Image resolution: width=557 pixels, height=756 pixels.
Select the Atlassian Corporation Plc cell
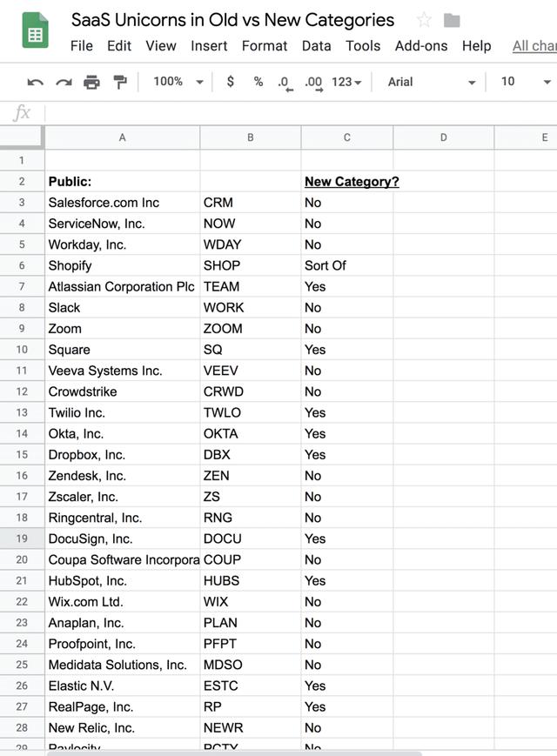[123, 287]
